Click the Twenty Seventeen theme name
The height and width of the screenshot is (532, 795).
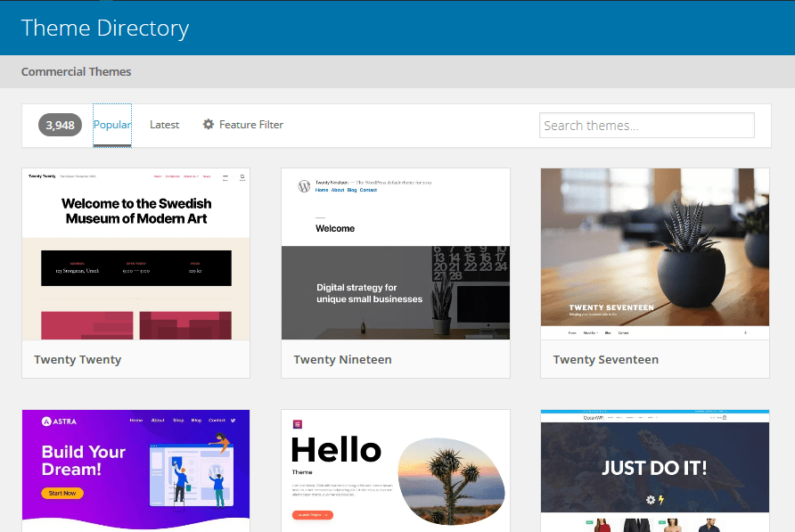tap(606, 360)
